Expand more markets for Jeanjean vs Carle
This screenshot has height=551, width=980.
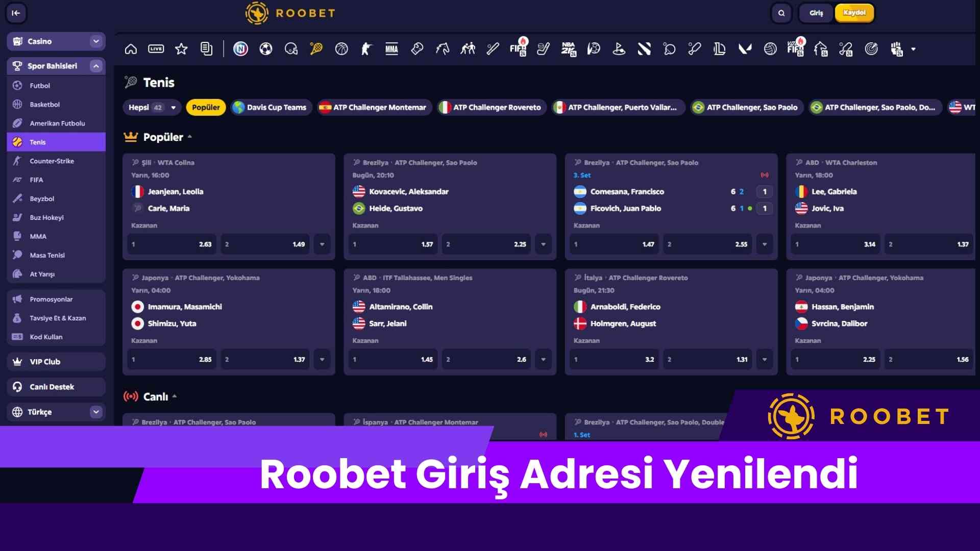[x=322, y=244]
